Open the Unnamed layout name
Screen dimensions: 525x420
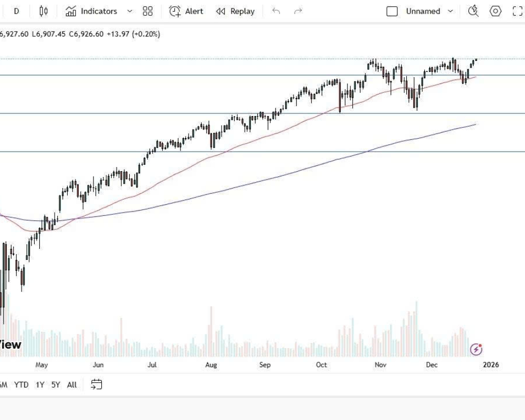(x=423, y=11)
